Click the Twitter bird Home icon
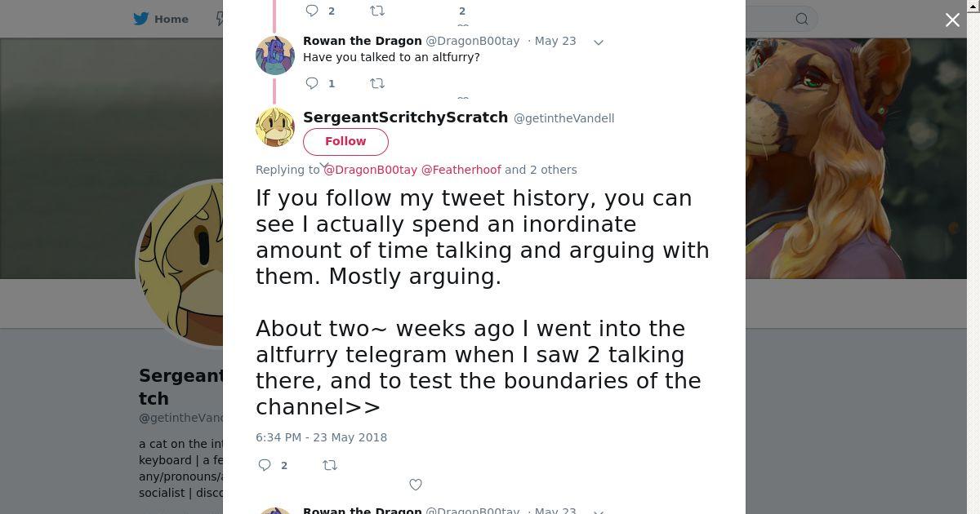 [x=141, y=19]
